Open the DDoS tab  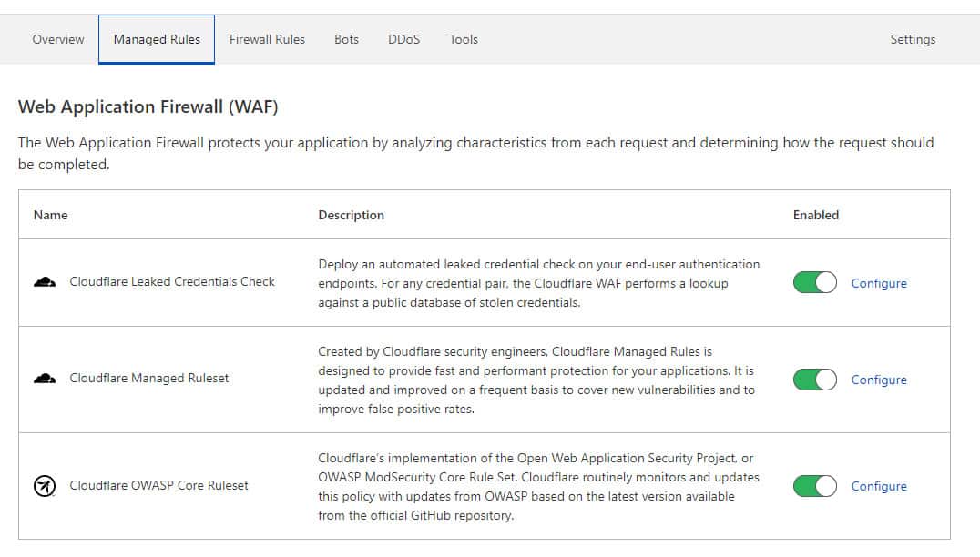pyautogui.click(x=403, y=39)
